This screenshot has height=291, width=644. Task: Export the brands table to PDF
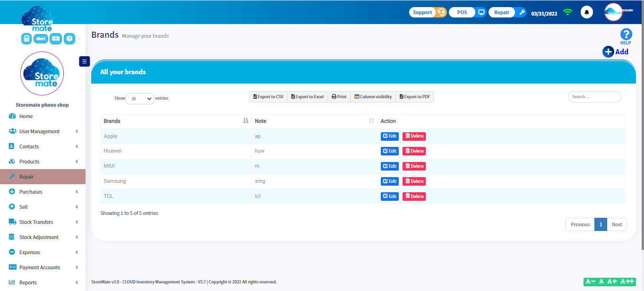pos(415,97)
